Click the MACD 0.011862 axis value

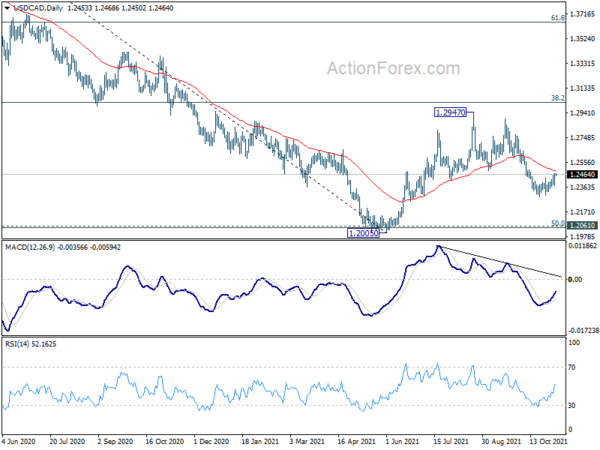pos(583,244)
